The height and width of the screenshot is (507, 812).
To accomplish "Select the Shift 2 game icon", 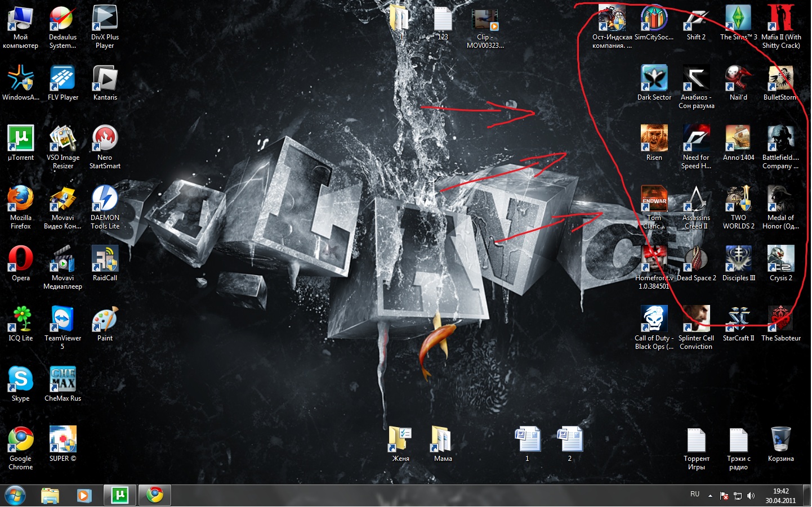I will (696, 23).
